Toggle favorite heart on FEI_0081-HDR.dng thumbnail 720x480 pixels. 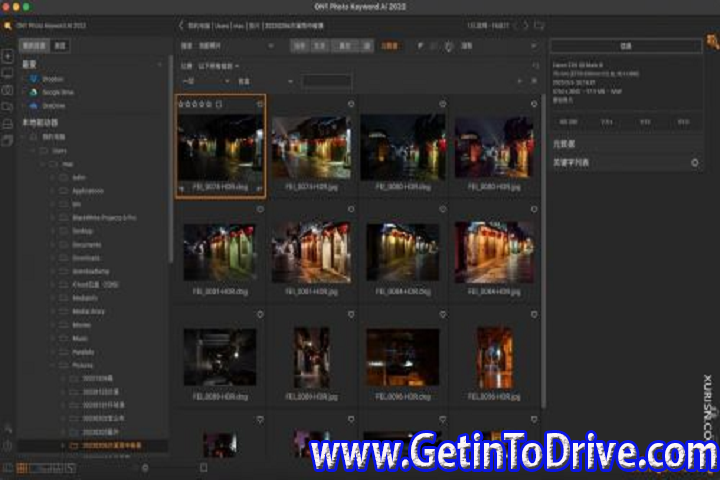click(260, 209)
